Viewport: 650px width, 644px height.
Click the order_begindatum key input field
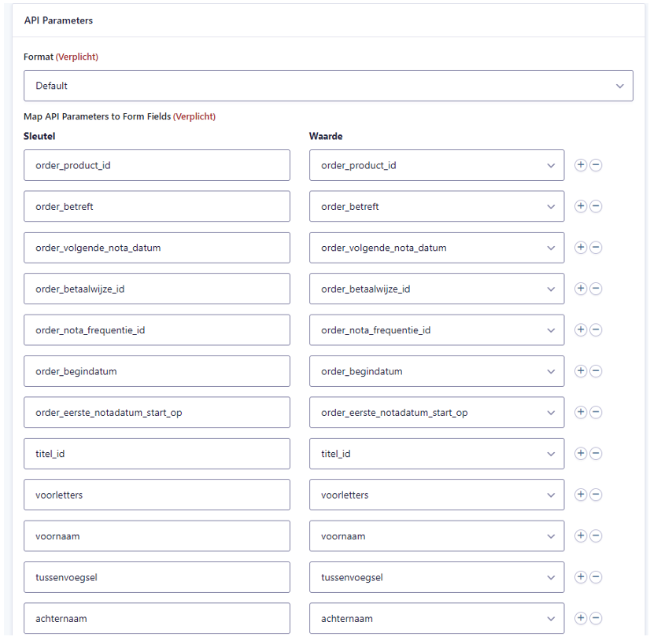point(157,371)
